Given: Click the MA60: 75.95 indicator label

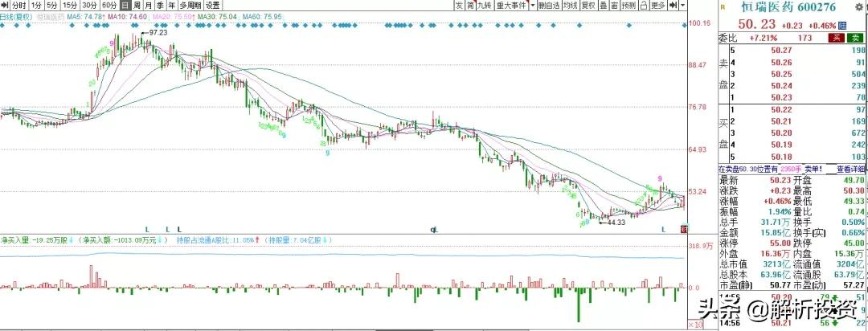Looking at the screenshot, I should click(262, 17).
